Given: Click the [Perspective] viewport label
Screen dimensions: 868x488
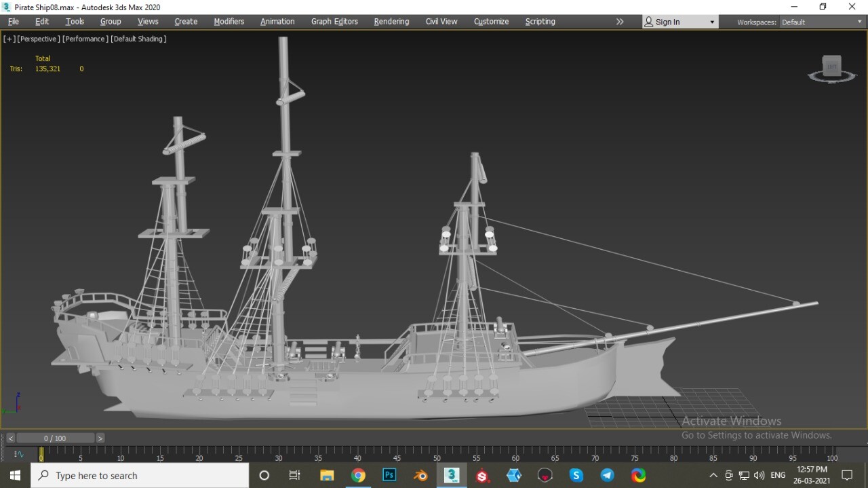Looking at the screenshot, I should (39, 39).
